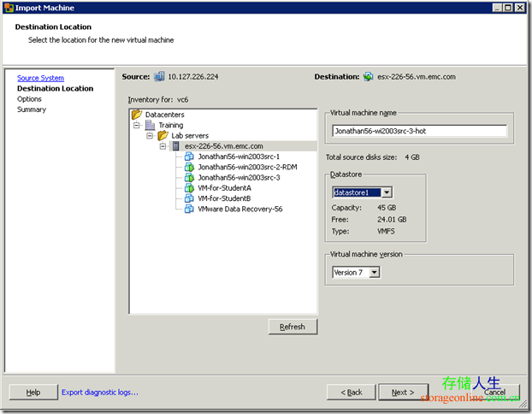Viewport: 532px width, 414px height.
Task: Click the Back button
Action: tap(352, 393)
